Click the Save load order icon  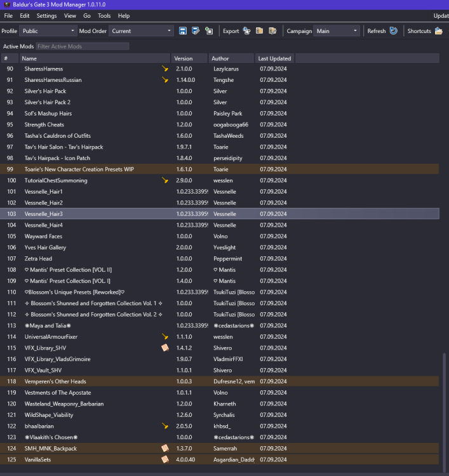183,30
